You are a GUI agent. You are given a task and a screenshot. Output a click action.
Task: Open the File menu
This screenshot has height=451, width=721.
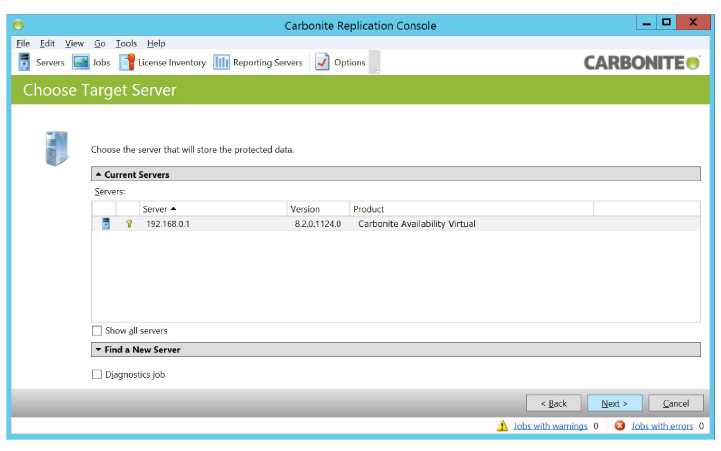(x=23, y=44)
